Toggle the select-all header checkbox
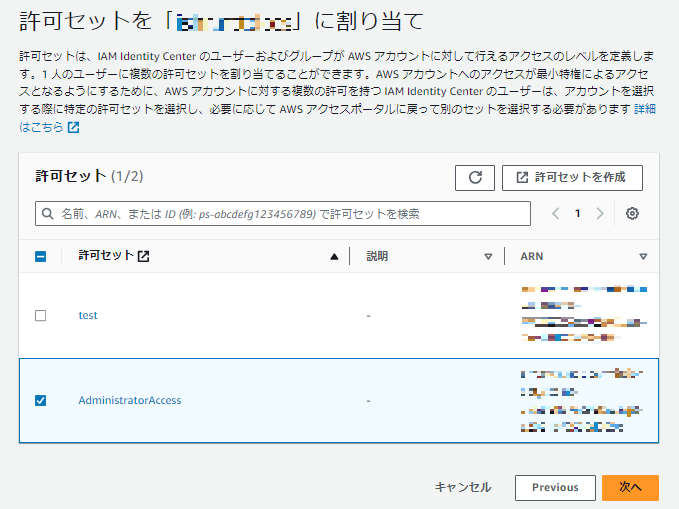This screenshot has height=509, width=679. point(41,256)
